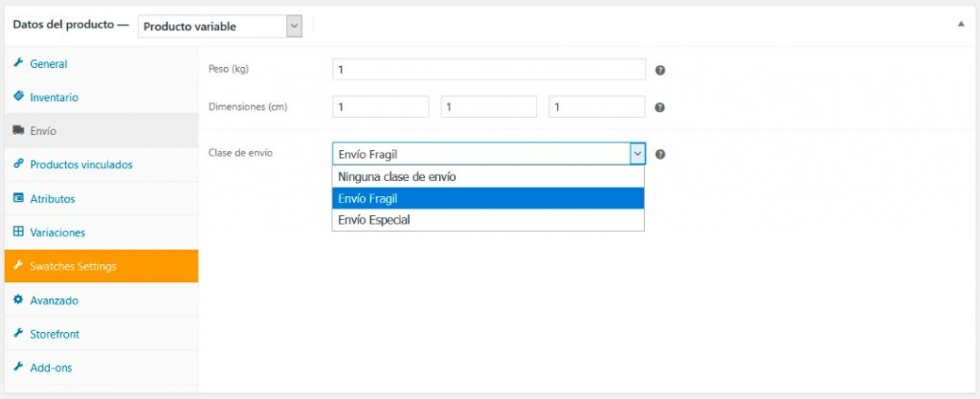Click the help icon next to Peso field
Image resolution: width=980 pixels, height=399 pixels.
click(x=660, y=70)
